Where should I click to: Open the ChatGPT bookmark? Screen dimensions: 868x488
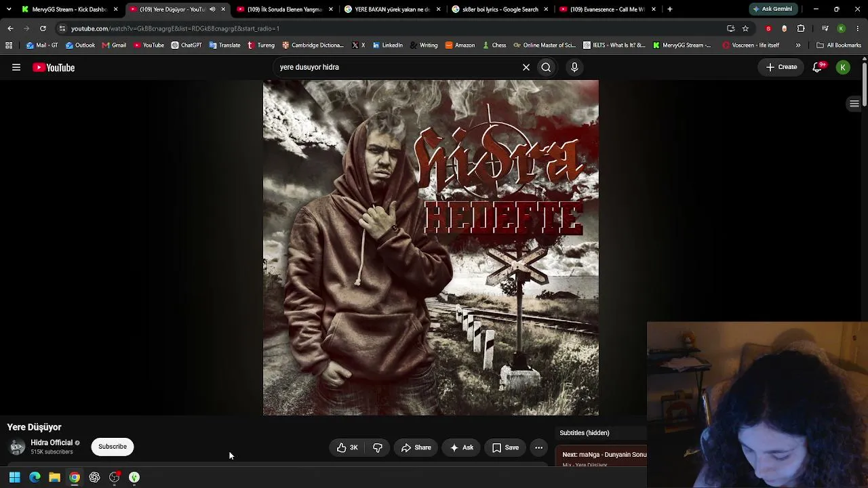[186, 45]
